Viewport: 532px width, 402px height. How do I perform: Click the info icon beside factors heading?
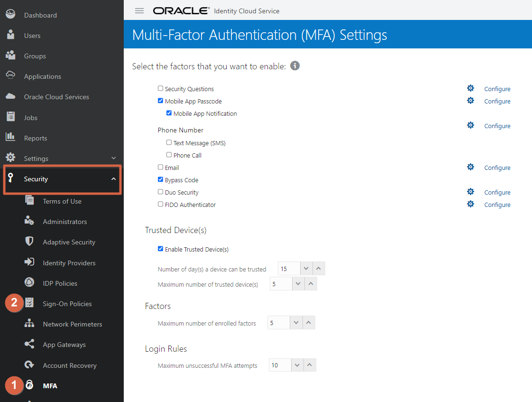tap(295, 65)
